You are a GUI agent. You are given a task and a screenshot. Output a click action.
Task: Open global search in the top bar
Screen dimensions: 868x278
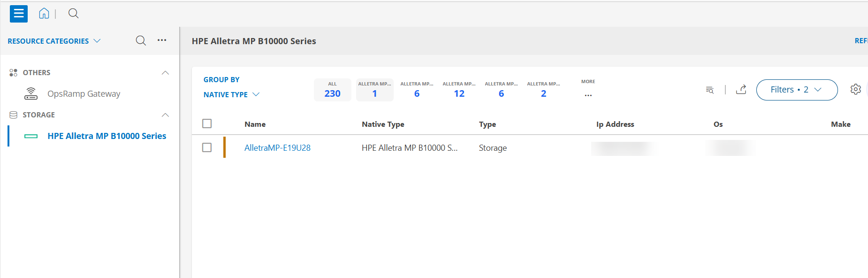tap(73, 14)
